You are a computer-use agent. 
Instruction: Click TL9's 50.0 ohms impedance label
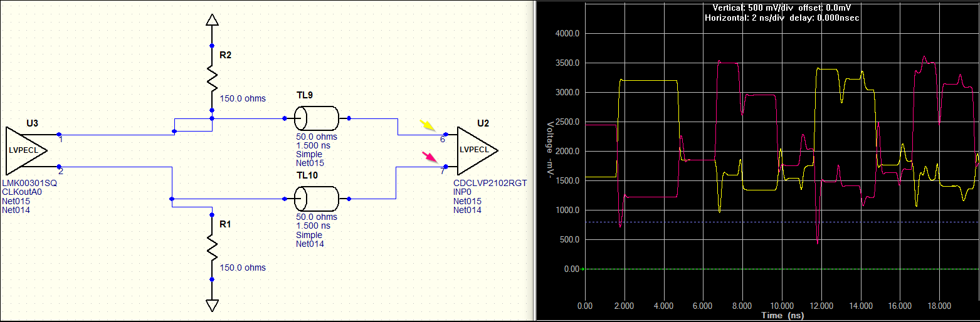tap(317, 137)
